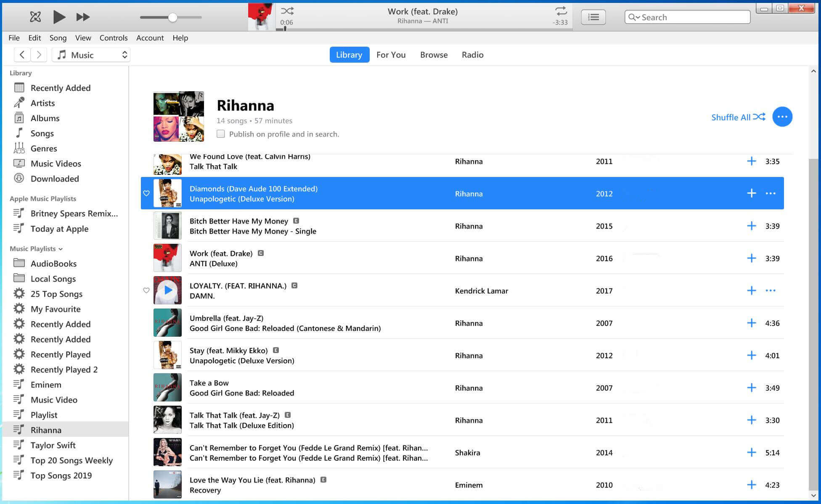Screen dimensions: 821x504
Task: Click the shuffle playback icon
Action: click(289, 11)
